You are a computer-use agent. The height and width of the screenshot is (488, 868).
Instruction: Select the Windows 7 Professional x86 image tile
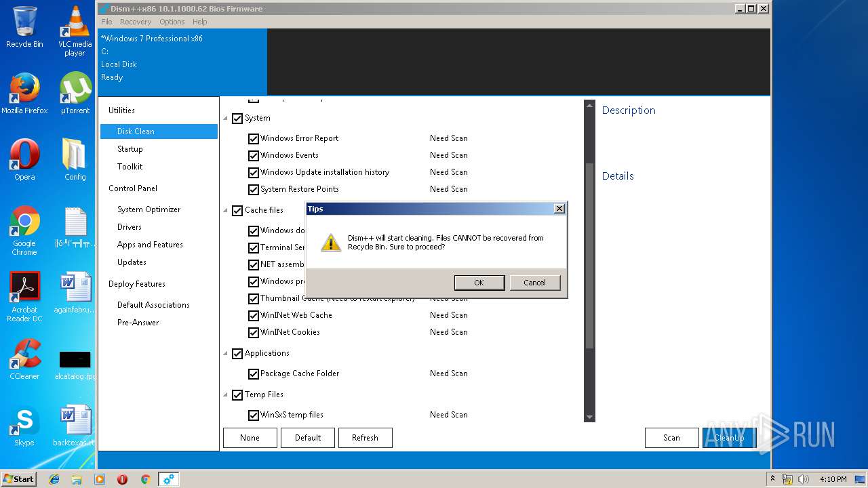(x=182, y=61)
